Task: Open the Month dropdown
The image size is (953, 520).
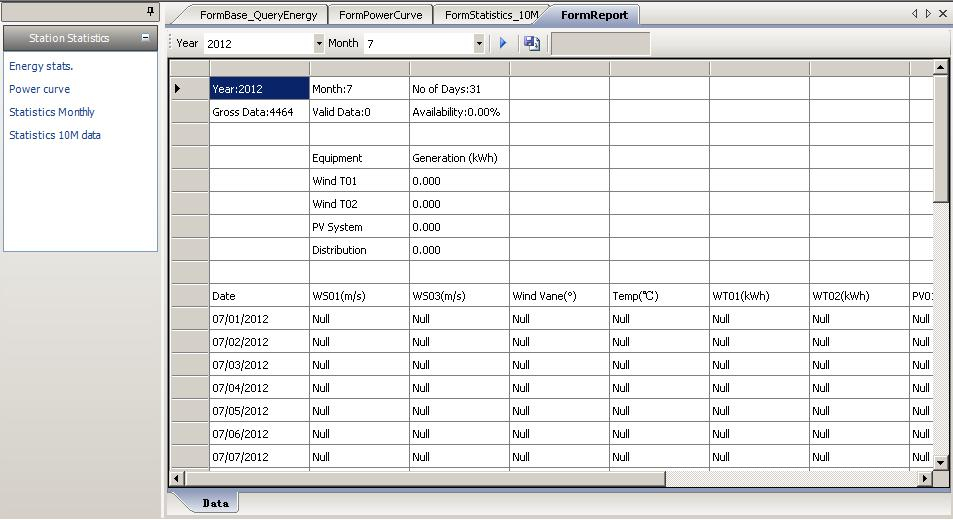Action: (479, 44)
